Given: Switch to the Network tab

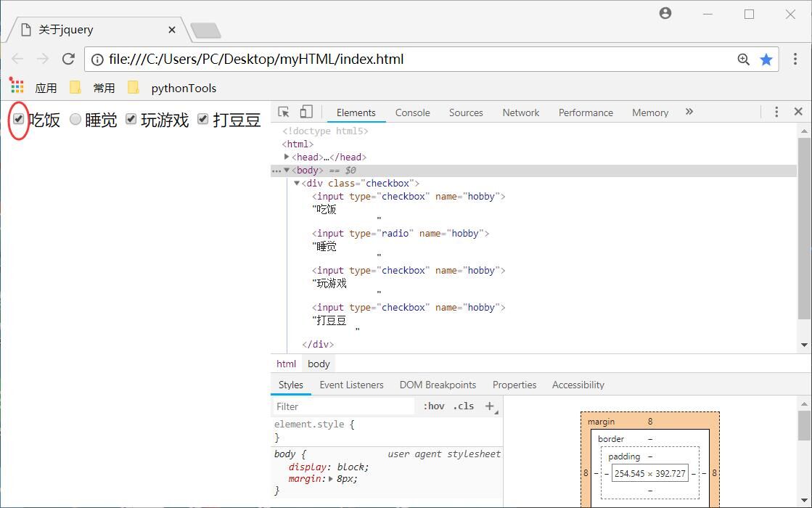Looking at the screenshot, I should pos(521,112).
